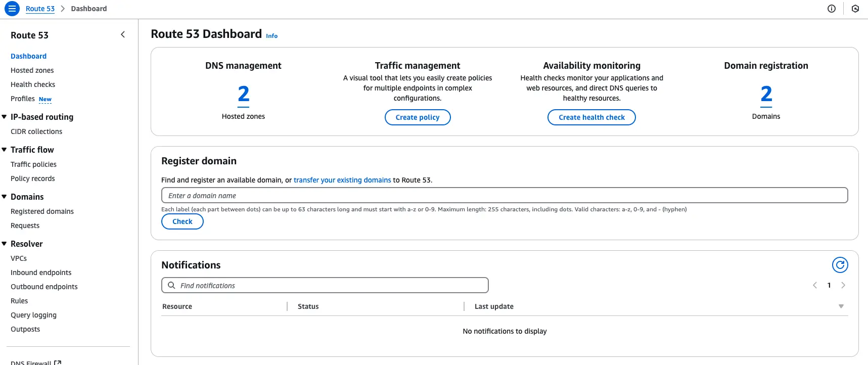Click the hexagon settings icon in header
This screenshot has height=365, width=868.
click(x=855, y=9)
